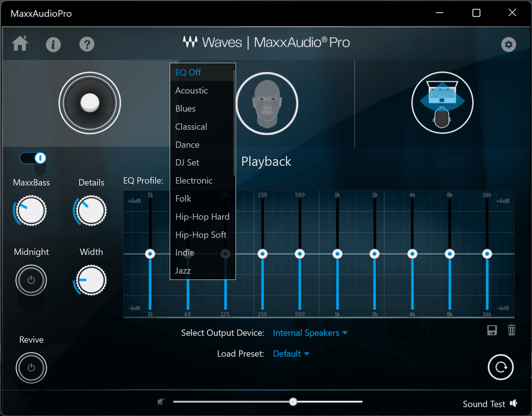
Task: Reset settings with the circular arrow
Action: pos(500,367)
